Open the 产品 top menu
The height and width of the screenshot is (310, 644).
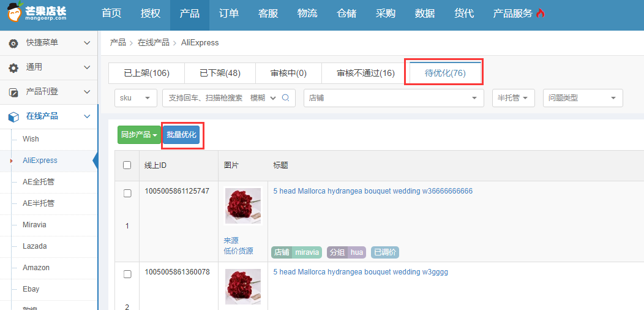pyautogui.click(x=190, y=13)
